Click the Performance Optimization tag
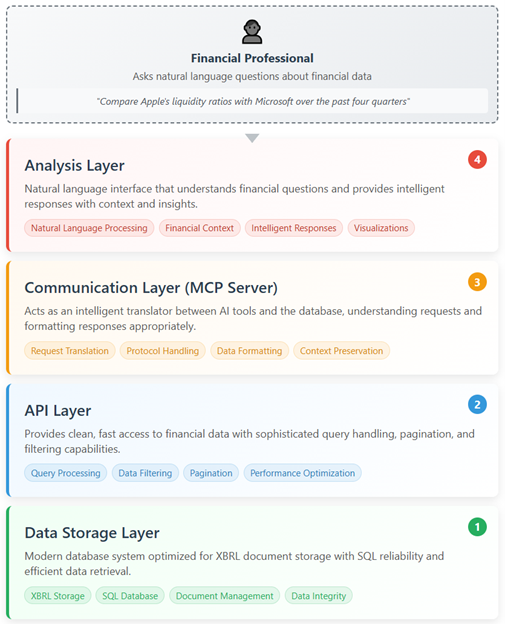505x624 pixels. tap(302, 473)
